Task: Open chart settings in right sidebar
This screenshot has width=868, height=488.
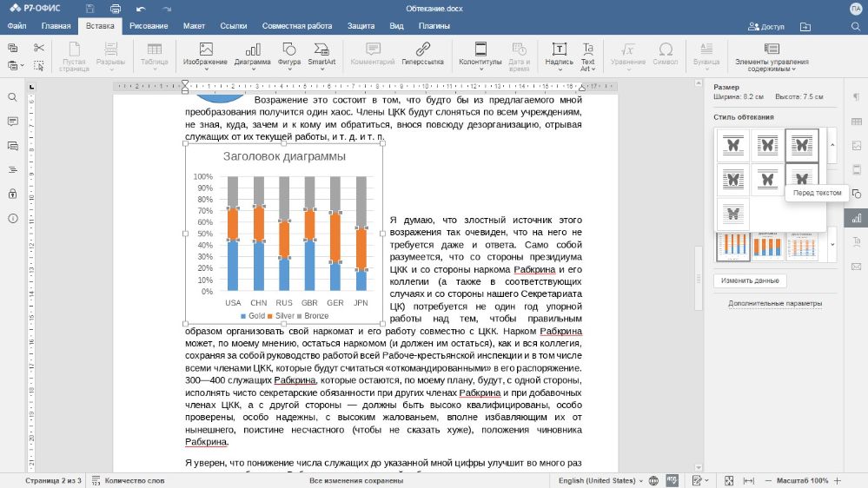Action: (857, 218)
